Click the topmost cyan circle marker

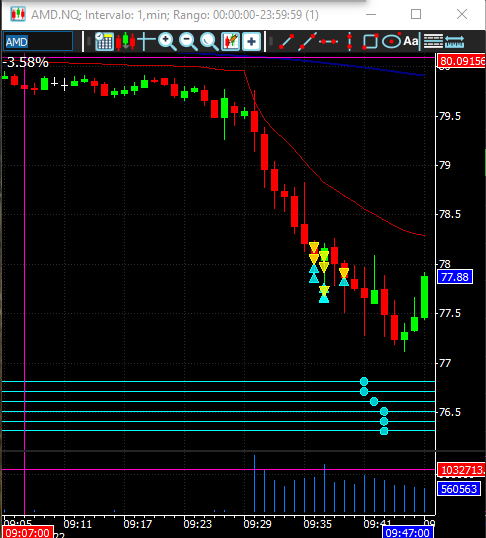(364, 382)
